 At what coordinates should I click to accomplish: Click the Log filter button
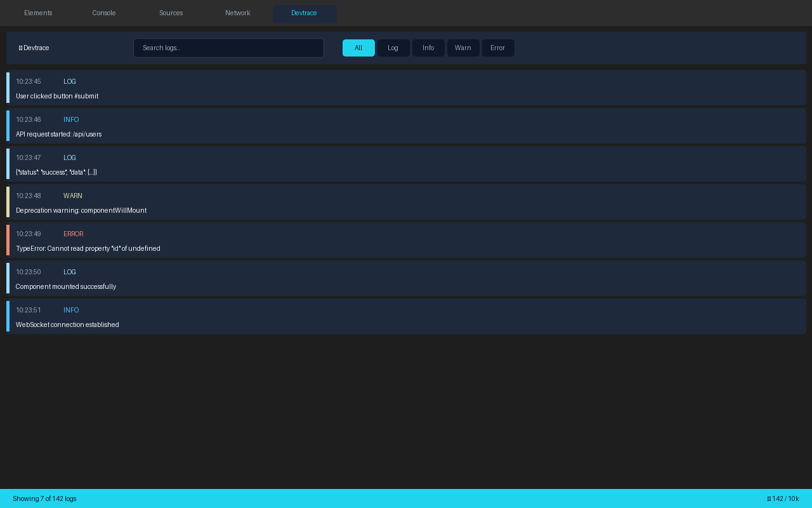393,48
